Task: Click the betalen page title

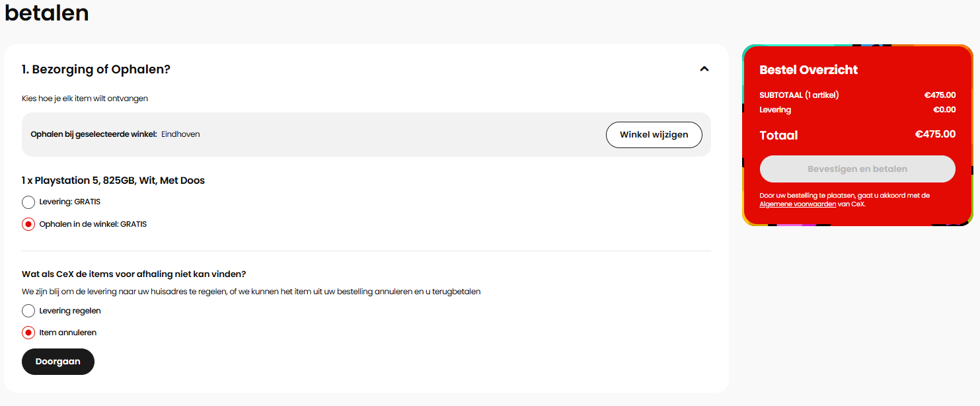Action: [46, 12]
